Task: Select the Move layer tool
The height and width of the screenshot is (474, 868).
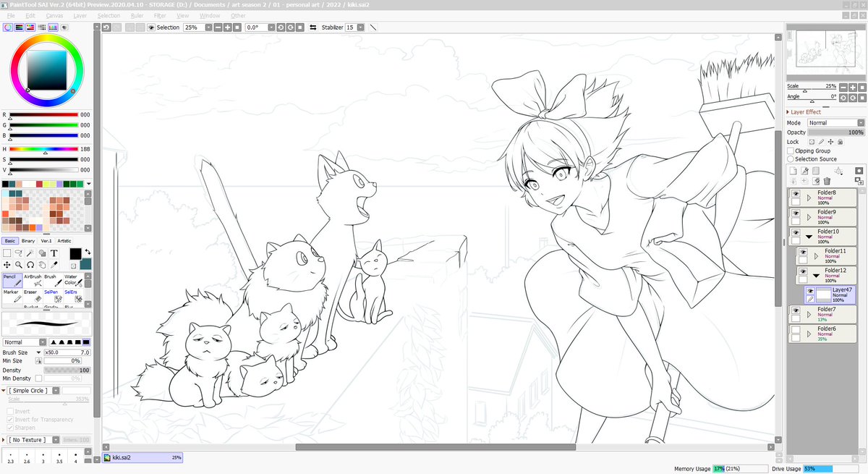Action: 7,265
